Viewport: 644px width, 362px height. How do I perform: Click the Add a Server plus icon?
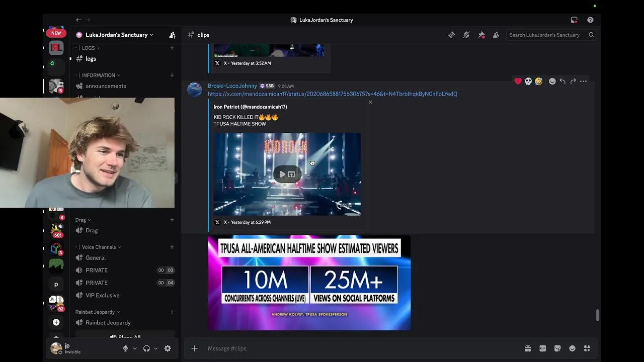(56, 322)
